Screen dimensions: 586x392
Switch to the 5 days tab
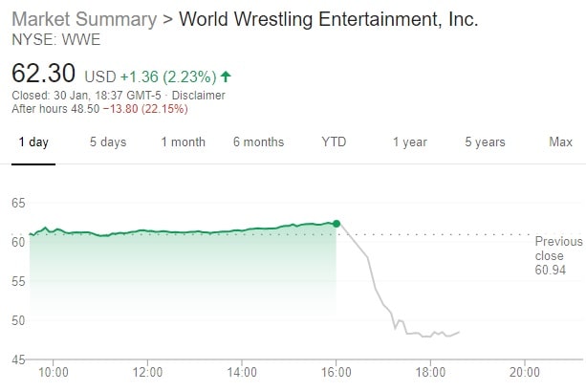(108, 142)
